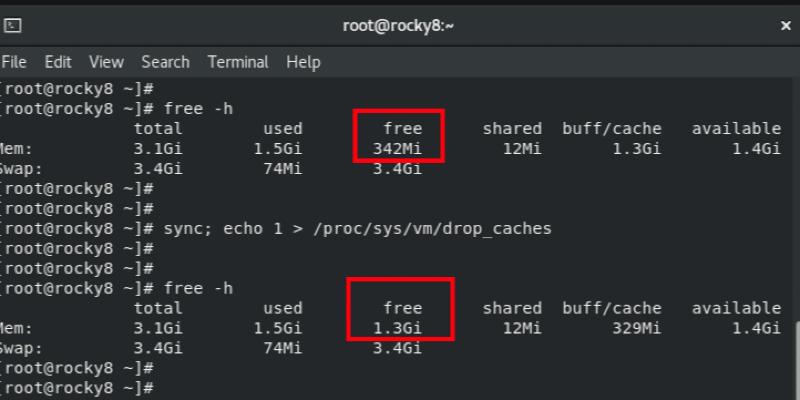Open the View menu
Screen dimensions: 800x400
(x=106, y=62)
